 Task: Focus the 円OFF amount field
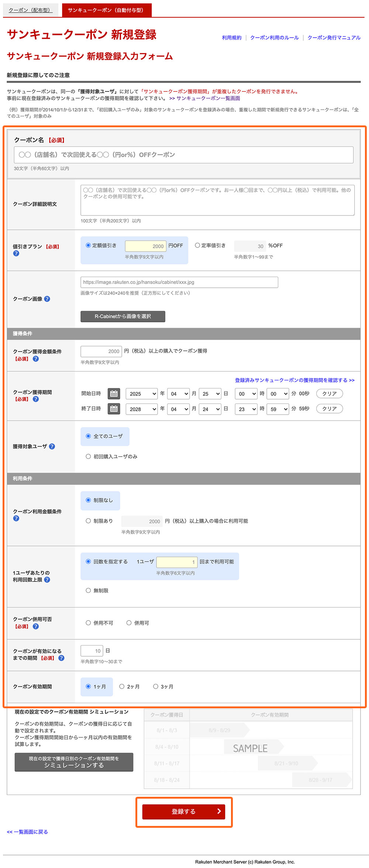[146, 246]
